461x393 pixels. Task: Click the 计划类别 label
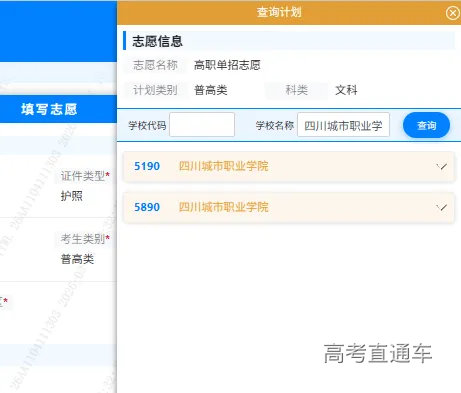point(155,90)
